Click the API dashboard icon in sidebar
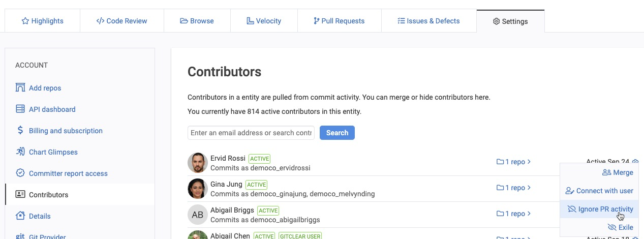Viewport: 644px width, 239px height. click(x=20, y=109)
